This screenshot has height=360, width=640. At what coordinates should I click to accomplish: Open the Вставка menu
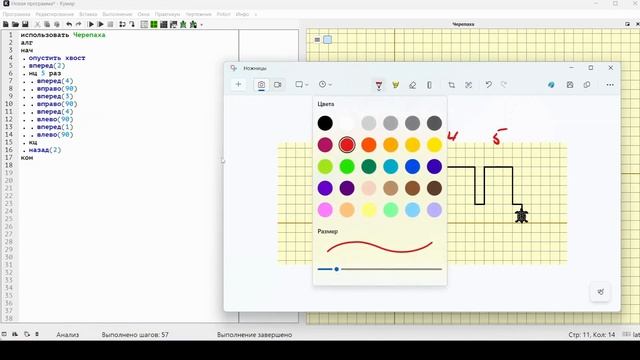88,14
